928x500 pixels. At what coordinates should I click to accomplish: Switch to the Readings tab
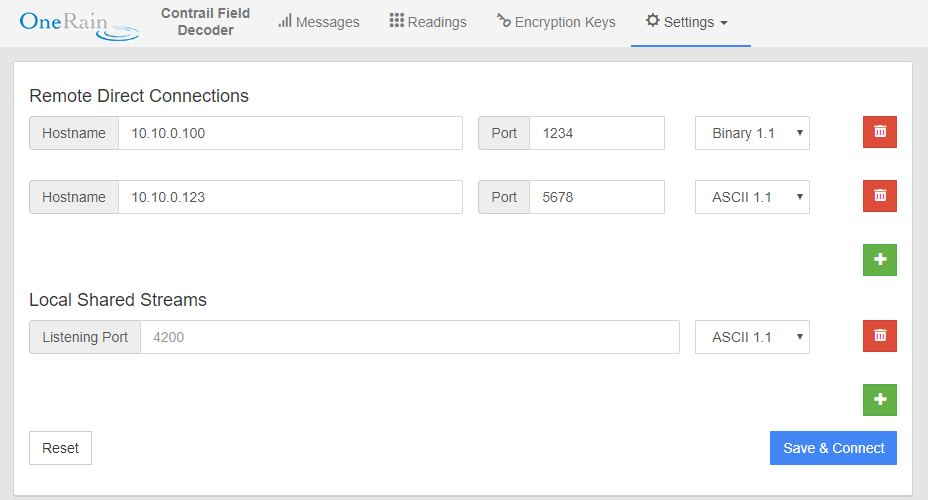click(428, 22)
